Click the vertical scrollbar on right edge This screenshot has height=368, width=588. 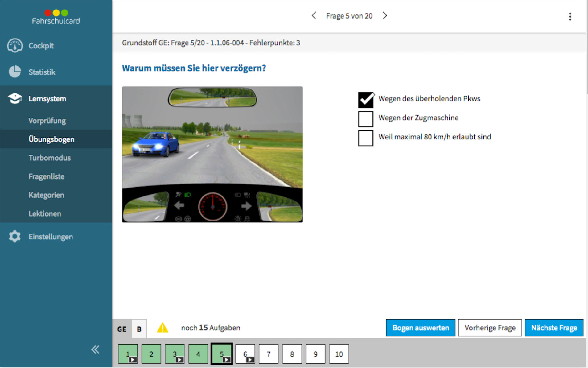pyautogui.click(x=587, y=48)
